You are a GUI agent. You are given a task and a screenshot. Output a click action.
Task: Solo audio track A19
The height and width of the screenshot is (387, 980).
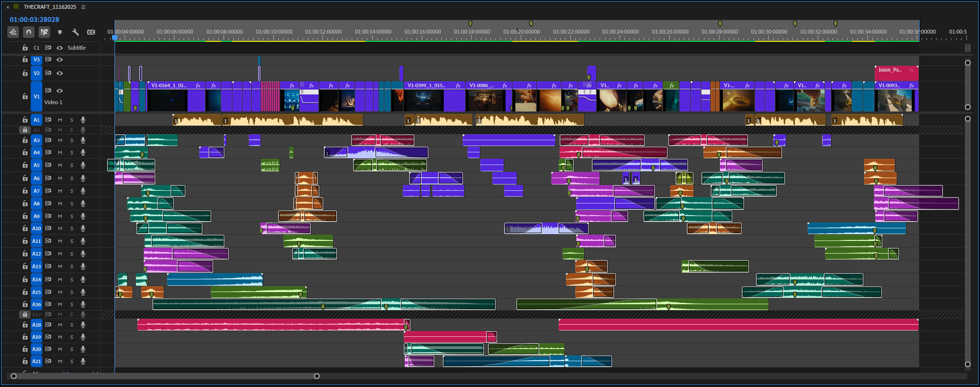pos(72,337)
